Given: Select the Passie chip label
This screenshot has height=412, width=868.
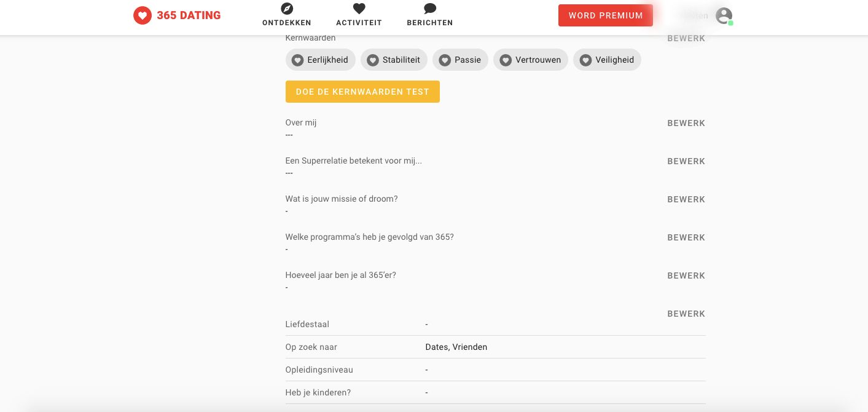Looking at the screenshot, I should 467,60.
